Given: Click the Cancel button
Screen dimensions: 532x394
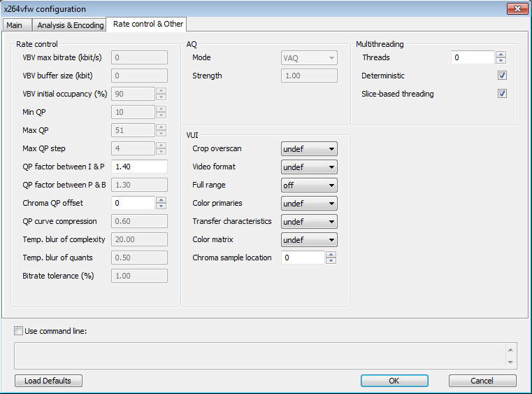Looking at the screenshot, I should click(x=482, y=381).
